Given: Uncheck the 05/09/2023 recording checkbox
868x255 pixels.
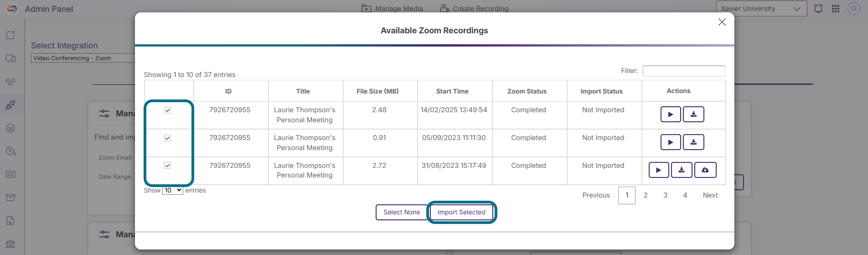Looking at the screenshot, I should 167,138.
